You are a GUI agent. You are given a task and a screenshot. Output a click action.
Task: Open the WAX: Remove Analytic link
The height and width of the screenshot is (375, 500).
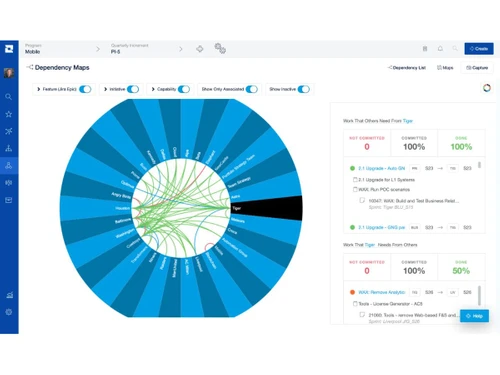382,292
